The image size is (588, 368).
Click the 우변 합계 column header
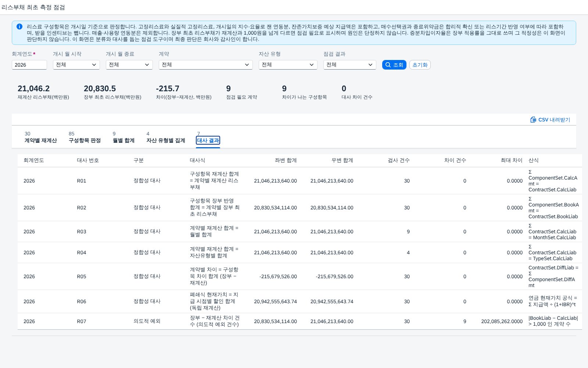coord(342,160)
